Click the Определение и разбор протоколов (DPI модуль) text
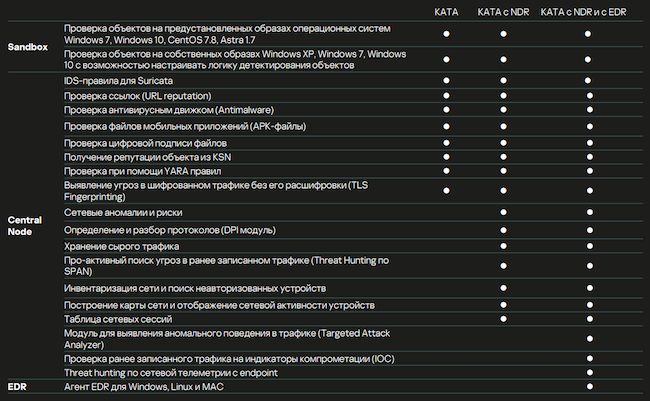The height and width of the screenshot is (401, 650). coord(176,230)
